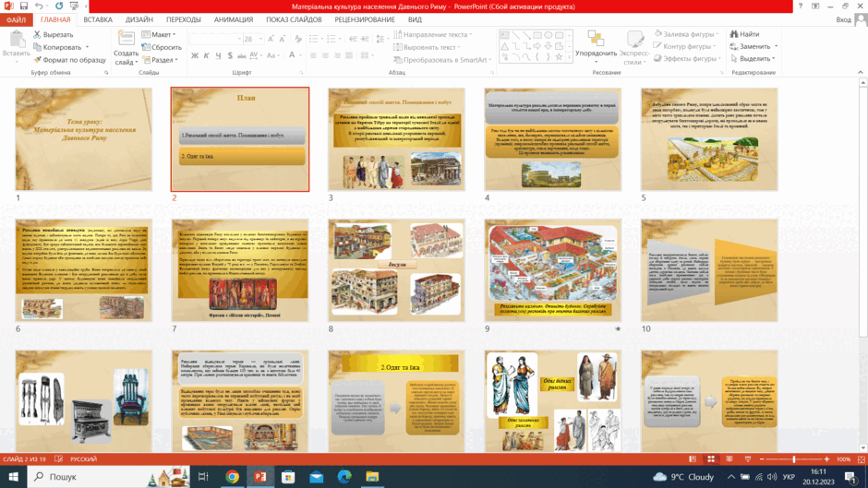
Task: Click increase font size icon
Action: [x=271, y=39]
